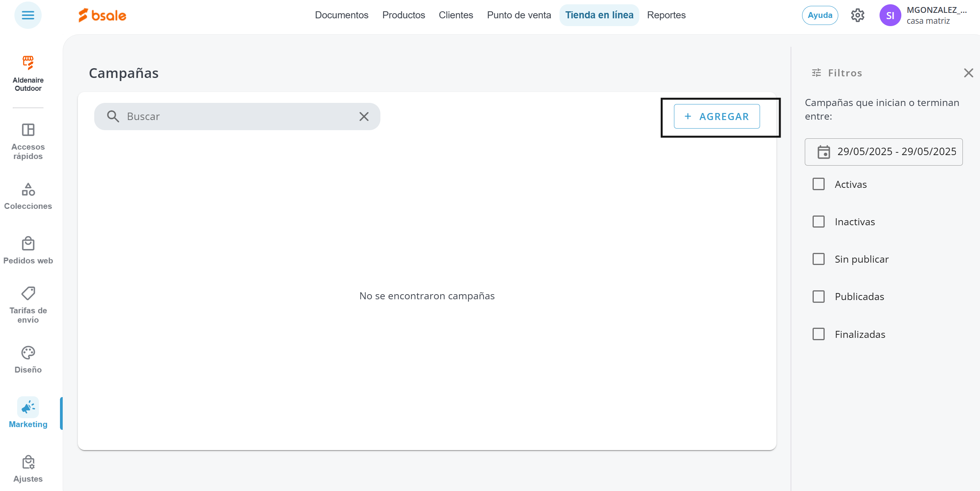
Task: Click the settings gear icon
Action: (857, 15)
